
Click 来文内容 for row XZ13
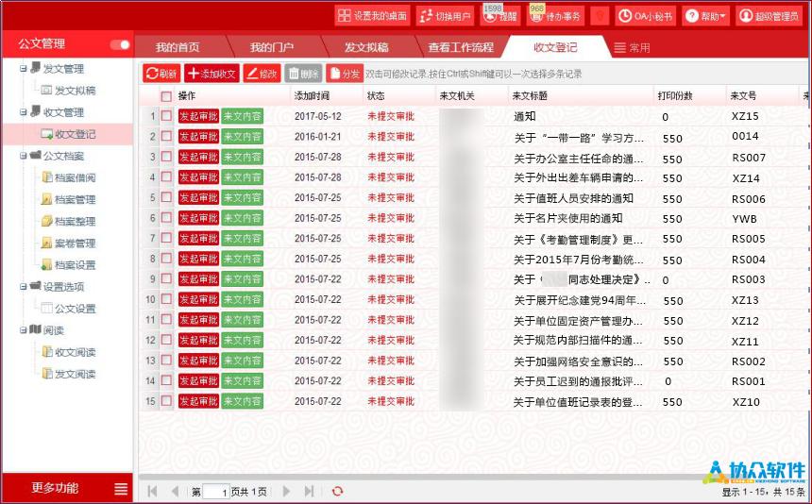[x=242, y=299]
